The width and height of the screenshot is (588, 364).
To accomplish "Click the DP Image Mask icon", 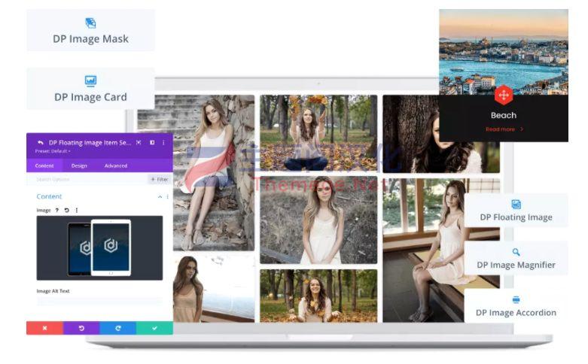I will (x=90, y=23).
